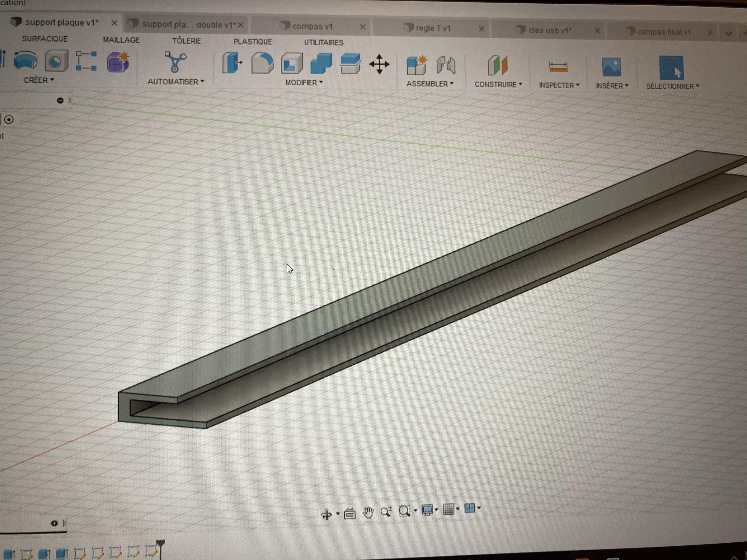747x560 pixels.
Task: Click the Insérer image icon
Action: pos(611,67)
